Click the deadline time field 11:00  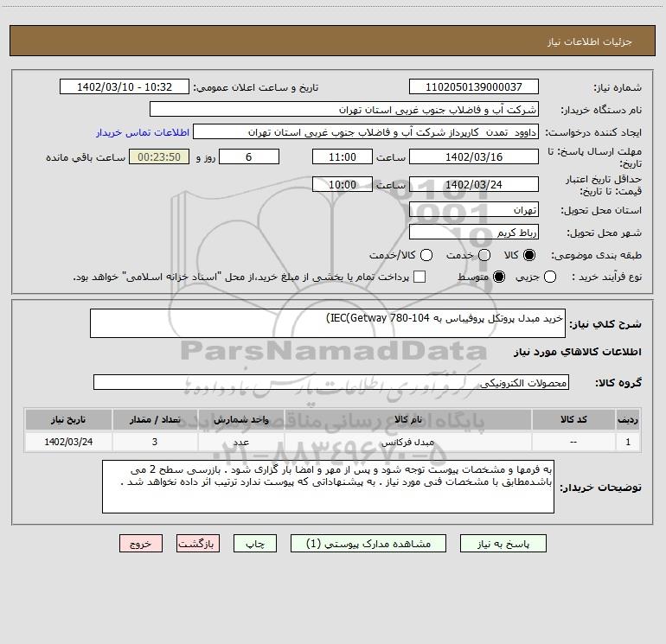point(343,156)
